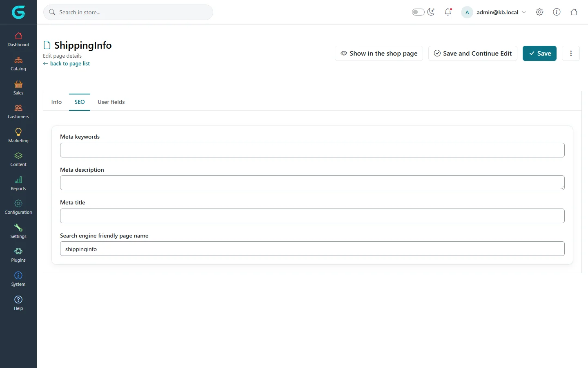Click the Search engine friendly page name field
The width and height of the screenshot is (588, 368).
pyautogui.click(x=312, y=249)
